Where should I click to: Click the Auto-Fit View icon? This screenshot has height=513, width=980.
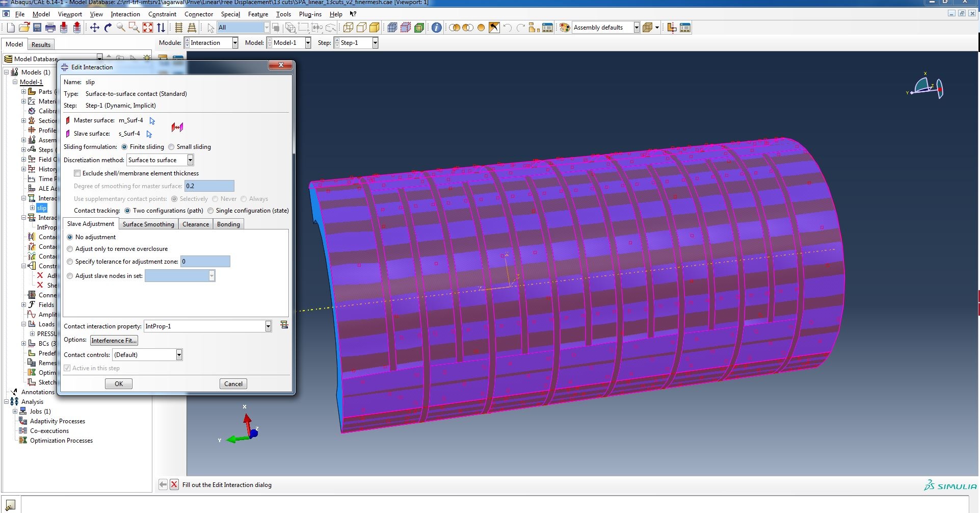coord(148,28)
